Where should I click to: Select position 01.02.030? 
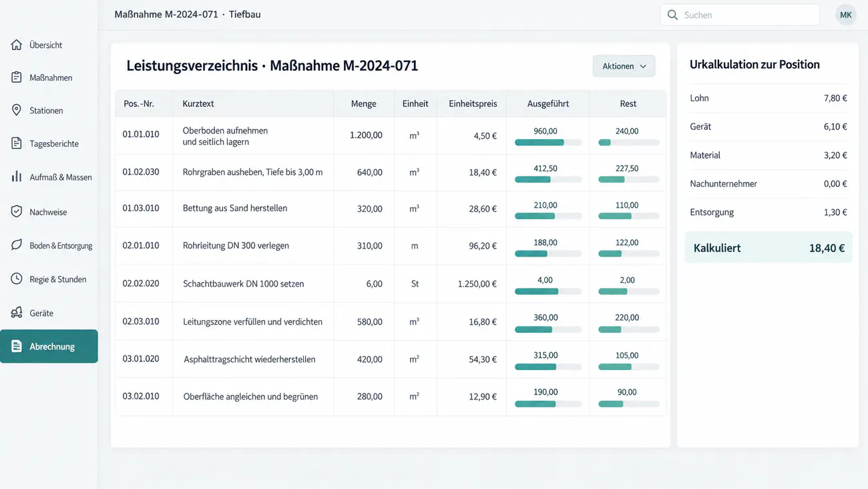(x=141, y=172)
